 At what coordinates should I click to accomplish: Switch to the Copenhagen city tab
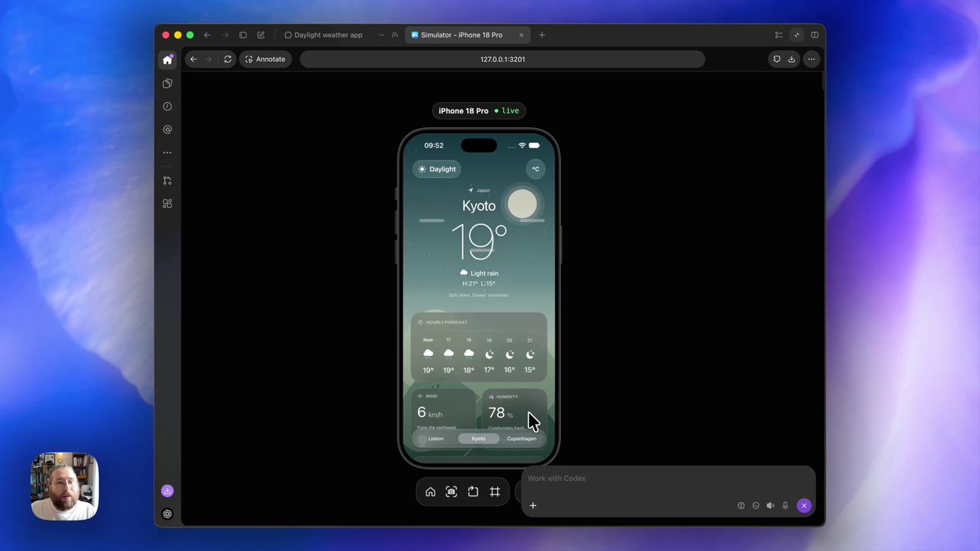coord(522,438)
